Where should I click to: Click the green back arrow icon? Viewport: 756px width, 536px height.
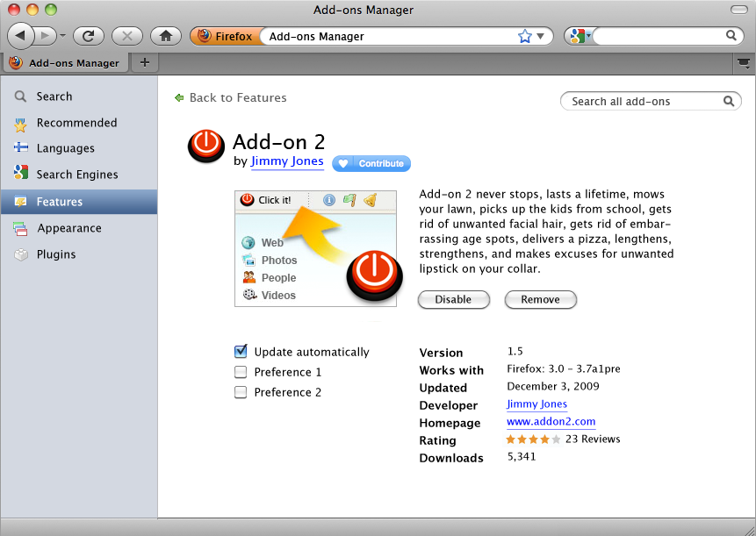tap(179, 97)
